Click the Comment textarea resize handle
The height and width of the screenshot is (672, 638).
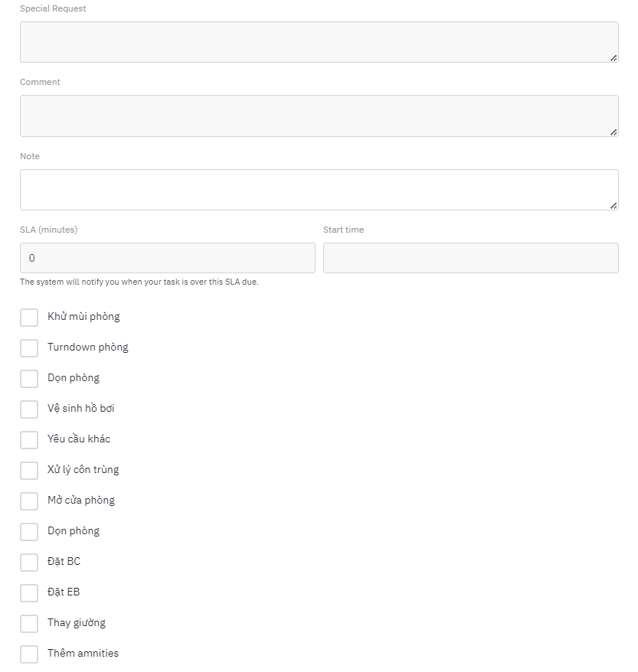tap(613, 132)
